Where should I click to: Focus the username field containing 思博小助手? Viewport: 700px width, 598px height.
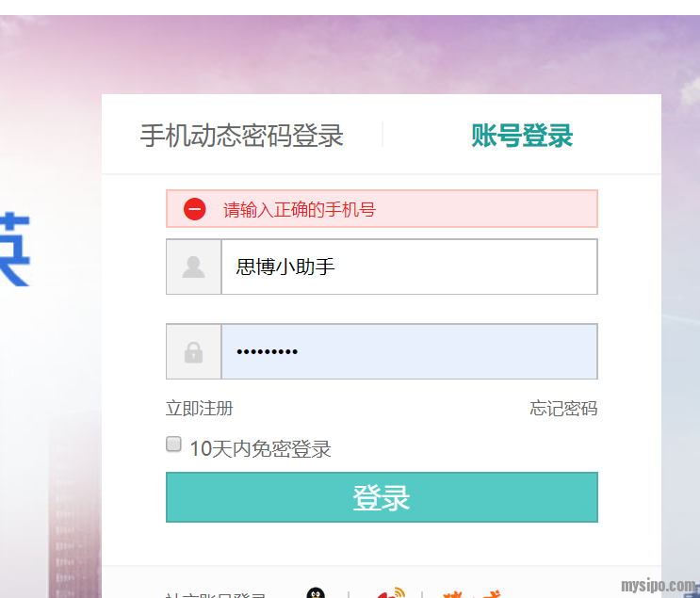click(409, 267)
